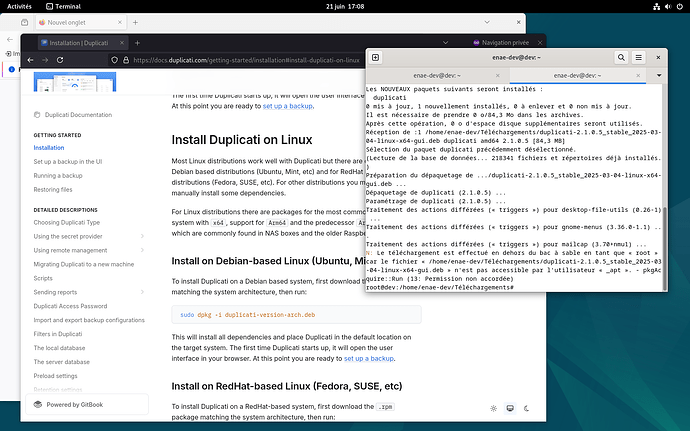The image size is (690, 431).
Task: Focus the docs.duplicati.com address bar
Action: [x=246, y=60]
